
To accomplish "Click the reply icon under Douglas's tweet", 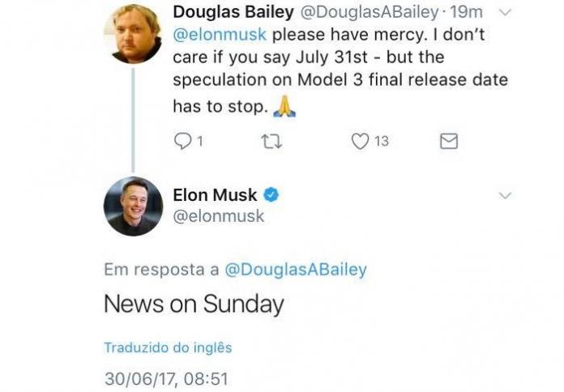I will [x=183, y=142].
